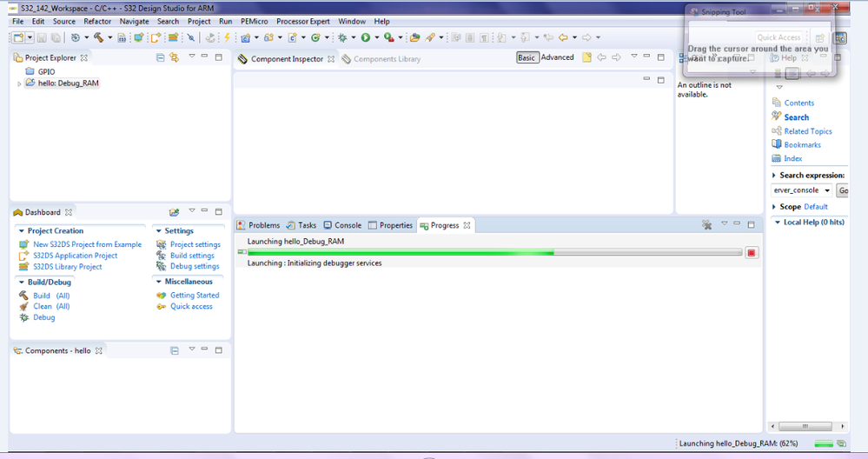This screenshot has width=868, height=459.
Task: Collapse the Project Creation section in Dashboard
Action: (x=21, y=231)
